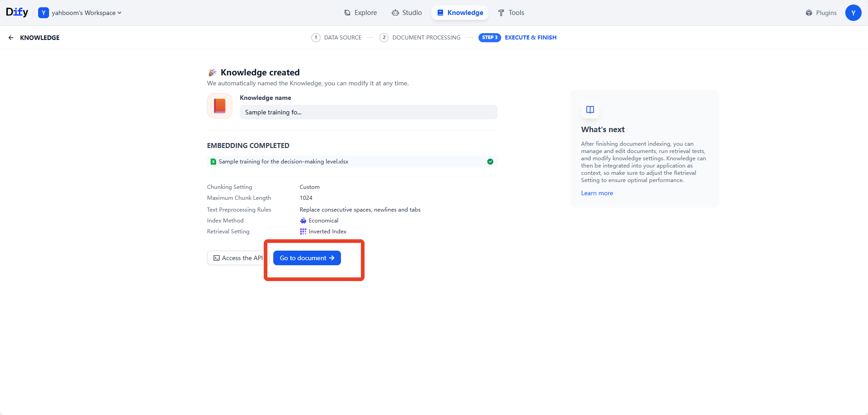The width and height of the screenshot is (868, 415).
Task: Click the Tools hammer icon
Action: 501,13
